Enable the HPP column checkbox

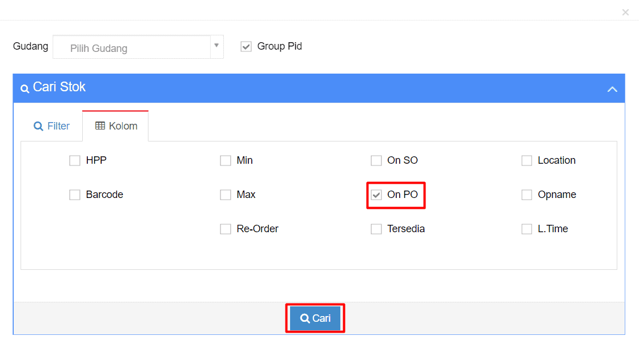[x=75, y=161]
